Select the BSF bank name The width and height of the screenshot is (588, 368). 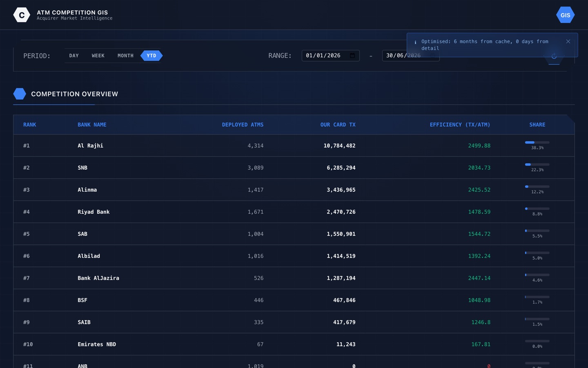tap(82, 300)
